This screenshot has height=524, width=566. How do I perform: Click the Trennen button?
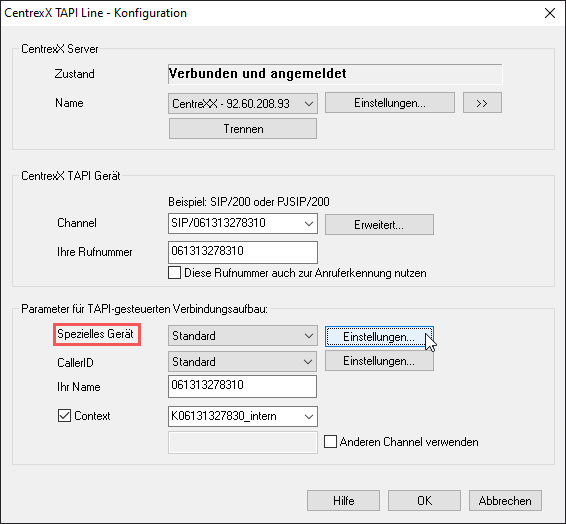(x=243, y=128)
